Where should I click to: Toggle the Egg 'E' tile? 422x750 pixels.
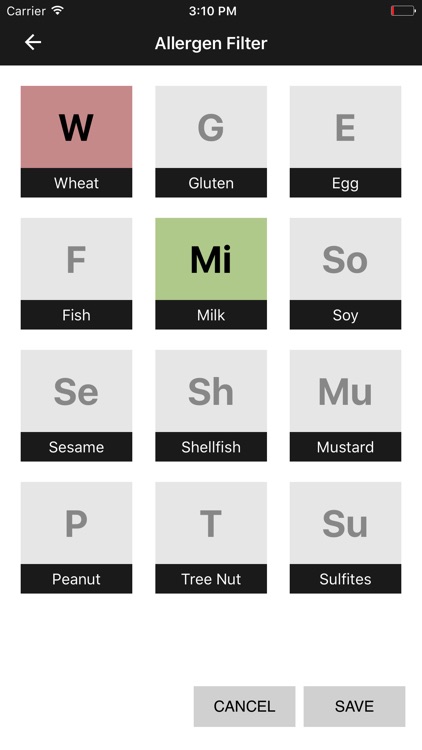pyautogui.click(x=345, y=142)
